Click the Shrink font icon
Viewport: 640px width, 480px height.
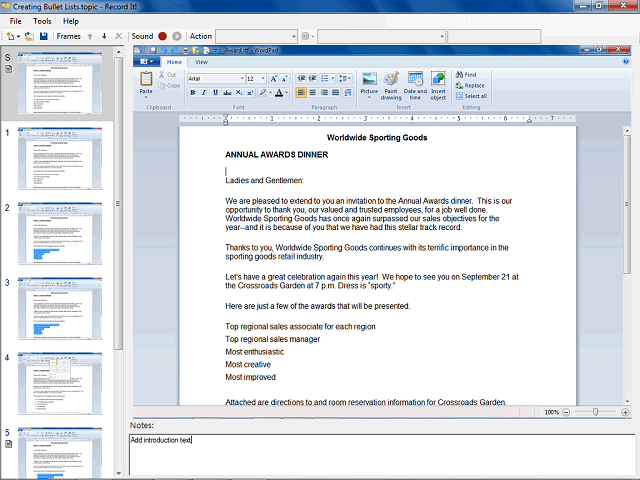click(284, 78)
